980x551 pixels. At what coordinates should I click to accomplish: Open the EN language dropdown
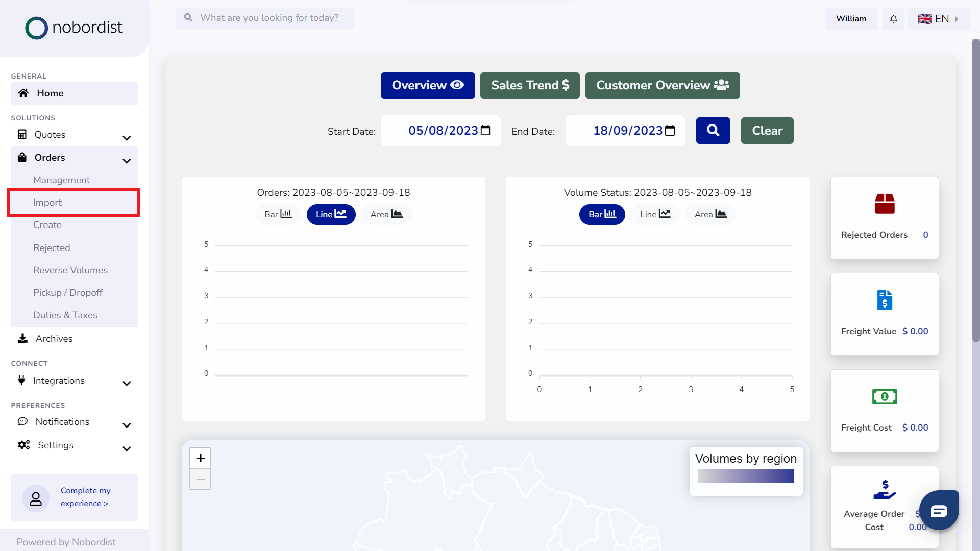tap(938, 19)
